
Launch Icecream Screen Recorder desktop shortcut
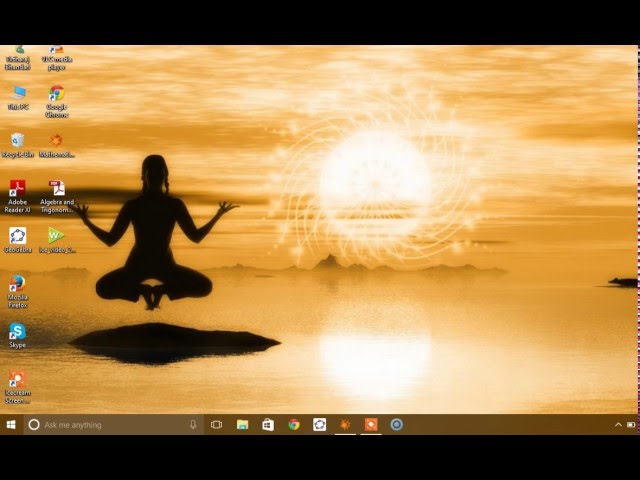pos(18,387)
